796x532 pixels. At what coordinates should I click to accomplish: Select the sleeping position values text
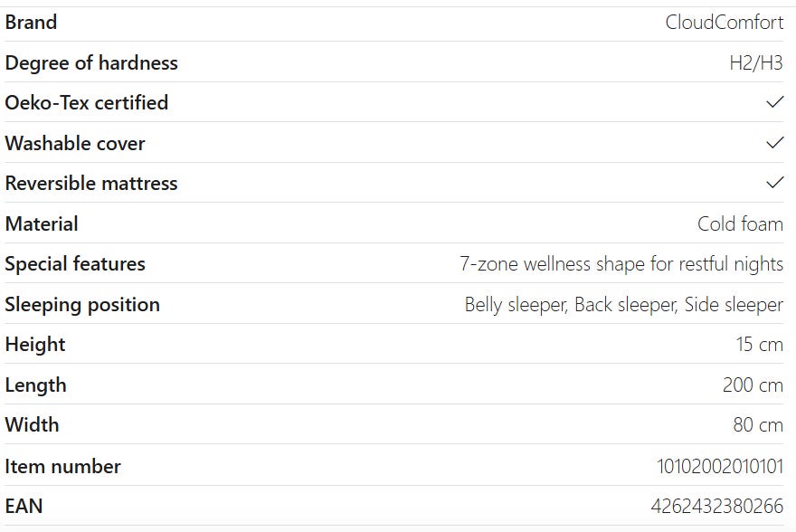click(623, 305)
